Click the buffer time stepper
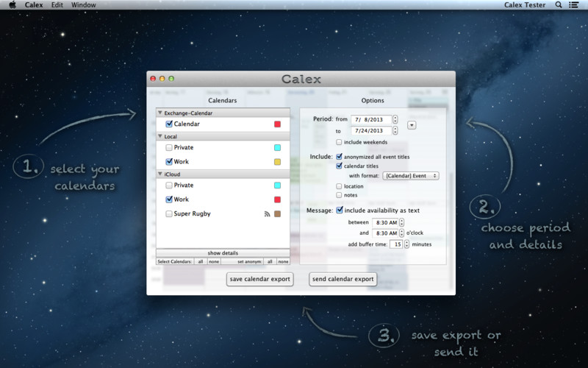 coord(406,244)
